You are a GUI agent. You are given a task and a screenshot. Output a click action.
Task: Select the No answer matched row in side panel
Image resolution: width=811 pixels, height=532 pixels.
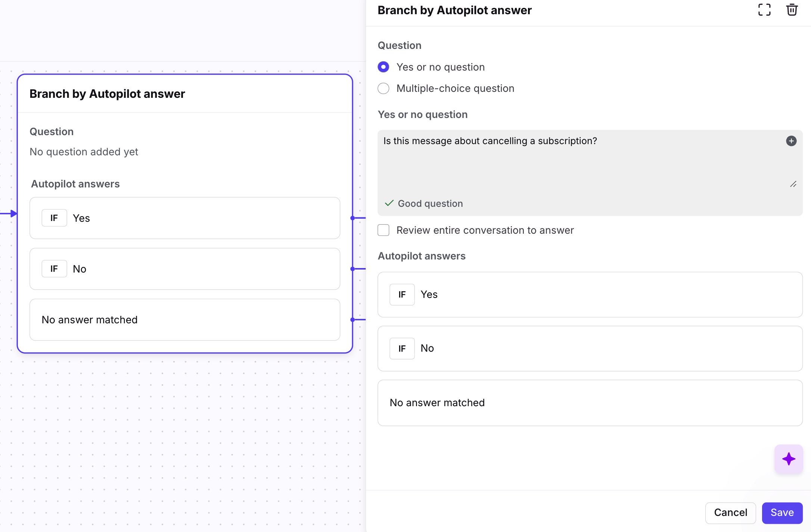(590, 403)
